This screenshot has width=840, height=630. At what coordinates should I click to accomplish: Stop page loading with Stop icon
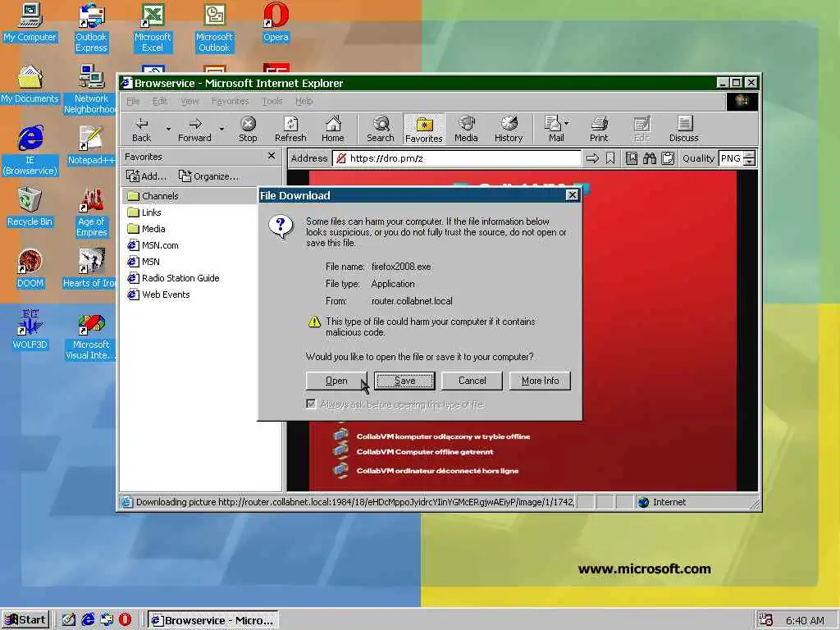pyautogui.click(x=248, y=130)
